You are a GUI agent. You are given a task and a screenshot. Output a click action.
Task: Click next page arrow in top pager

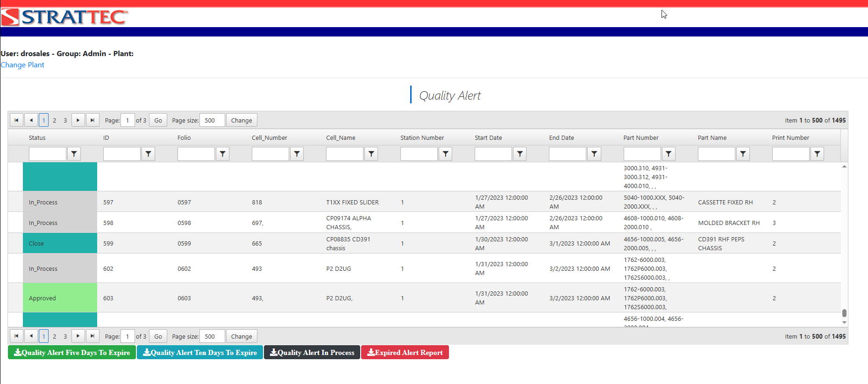(78, 120)
